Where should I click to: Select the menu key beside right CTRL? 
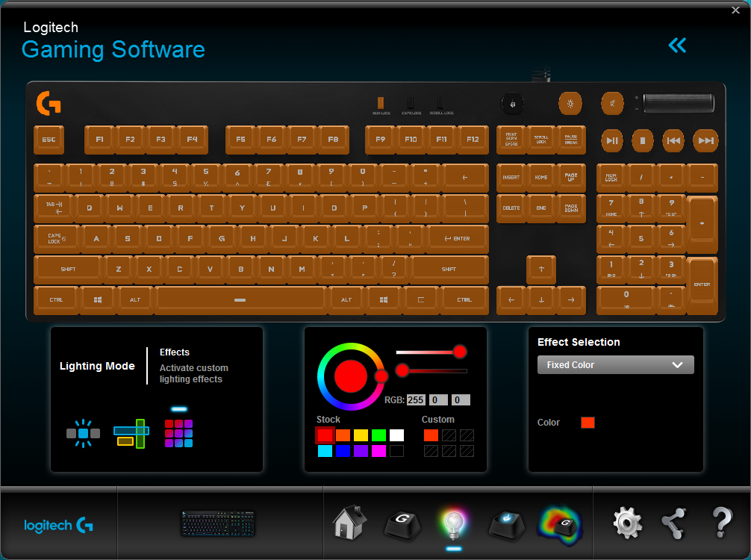click(421, 300)
